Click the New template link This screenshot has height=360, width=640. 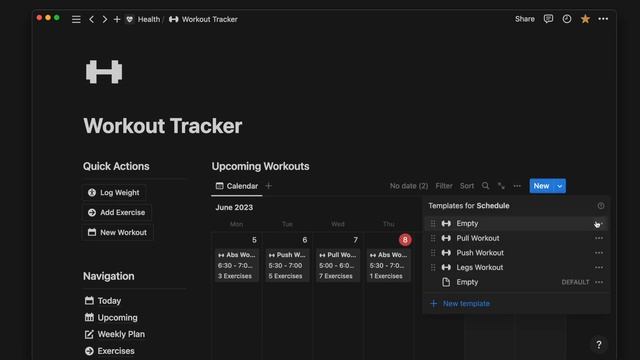[460, 304]
